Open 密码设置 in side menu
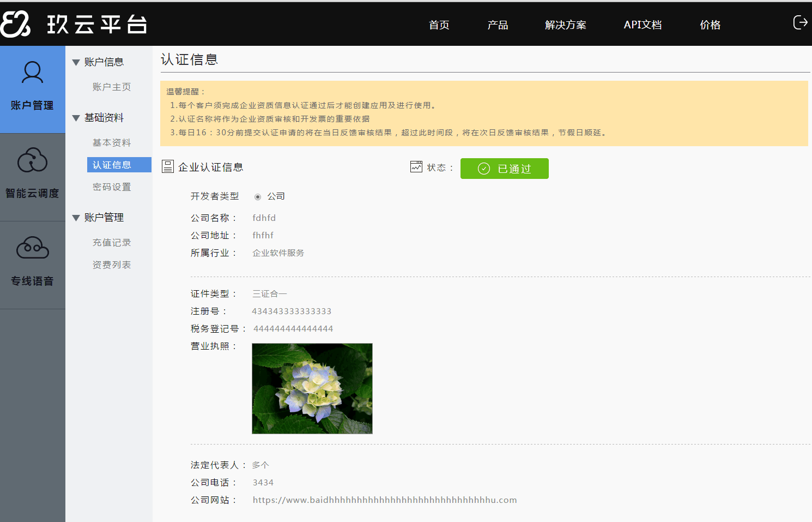 (112, 187)
